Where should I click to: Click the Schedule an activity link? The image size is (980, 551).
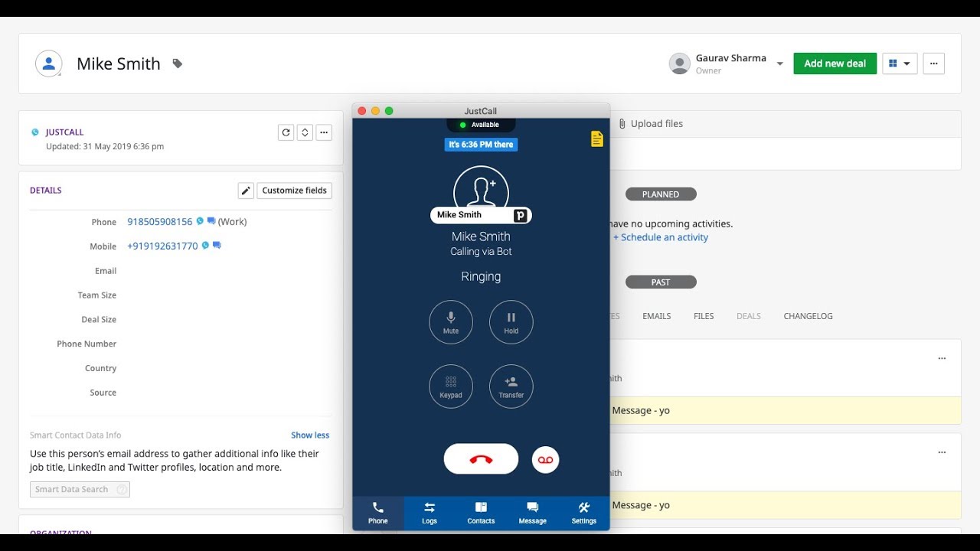pyautogui.click(x=661, y=237)
